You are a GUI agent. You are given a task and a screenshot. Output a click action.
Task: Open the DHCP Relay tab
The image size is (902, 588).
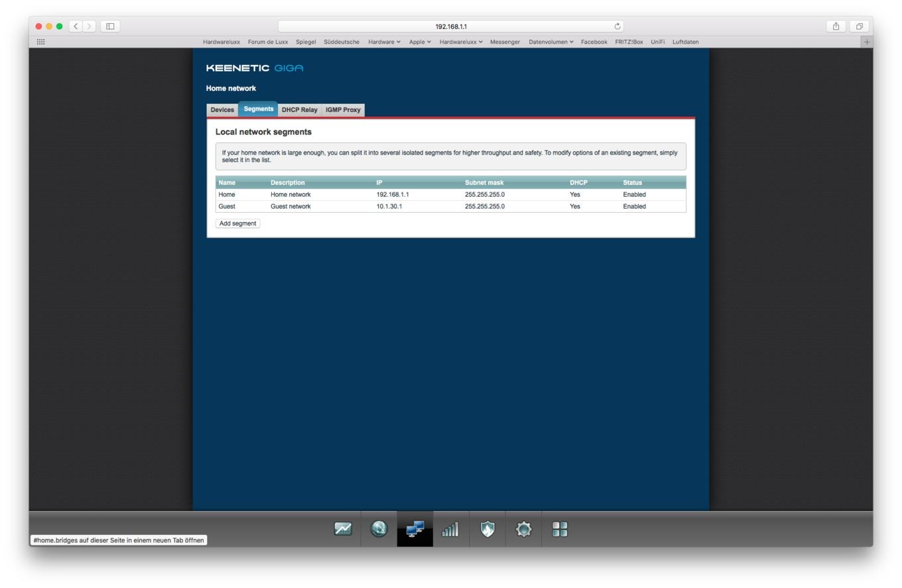[300, 110]
